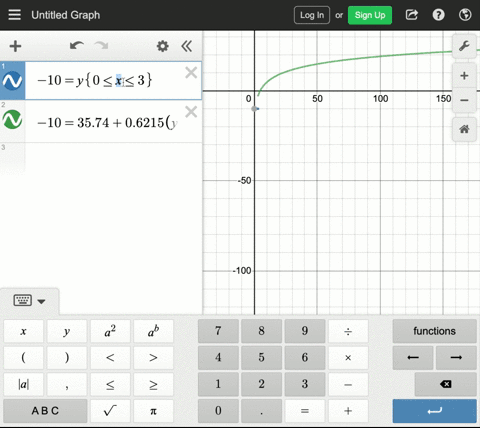Click the grayed Redo arrow
The width and height of the screenshot is (480, 428).
pos(101,46)
